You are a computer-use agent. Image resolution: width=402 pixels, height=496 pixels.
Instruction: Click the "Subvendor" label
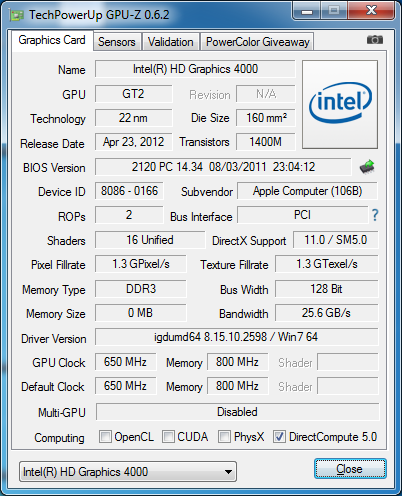click(207, 192)
